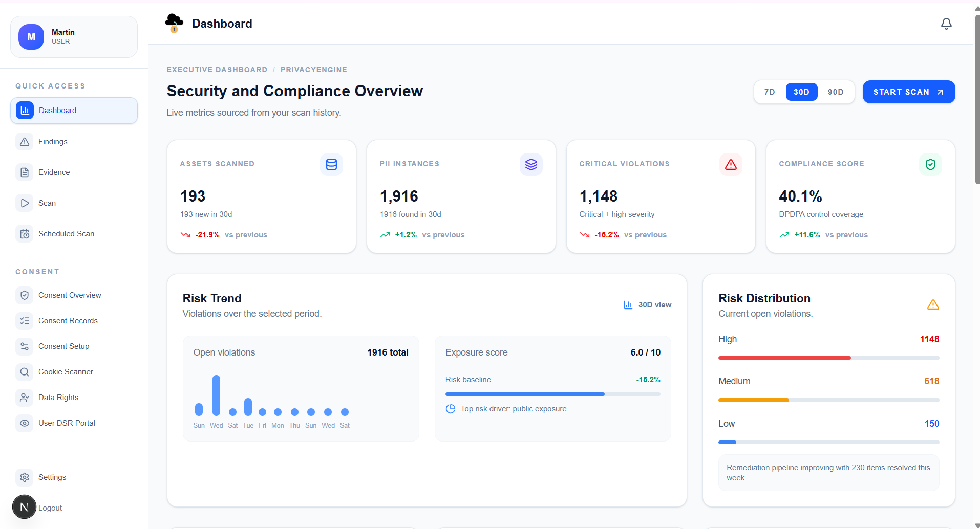Open the Dashboard menu item
This screenshot has height=529, width=980.
click(74, 111)
